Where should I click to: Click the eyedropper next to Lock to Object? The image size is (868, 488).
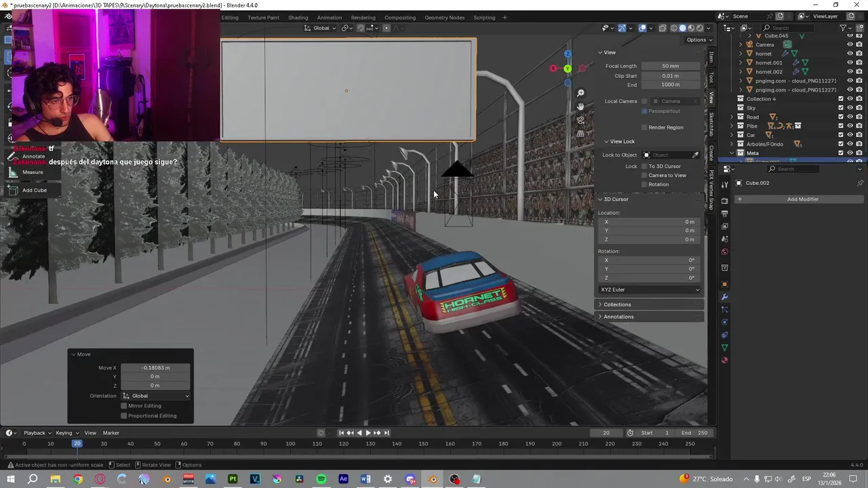coord(695,155)
